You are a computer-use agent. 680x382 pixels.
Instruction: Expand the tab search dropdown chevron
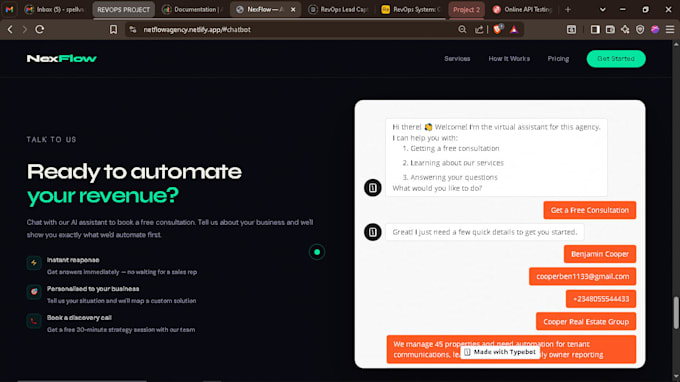point(602,10)
